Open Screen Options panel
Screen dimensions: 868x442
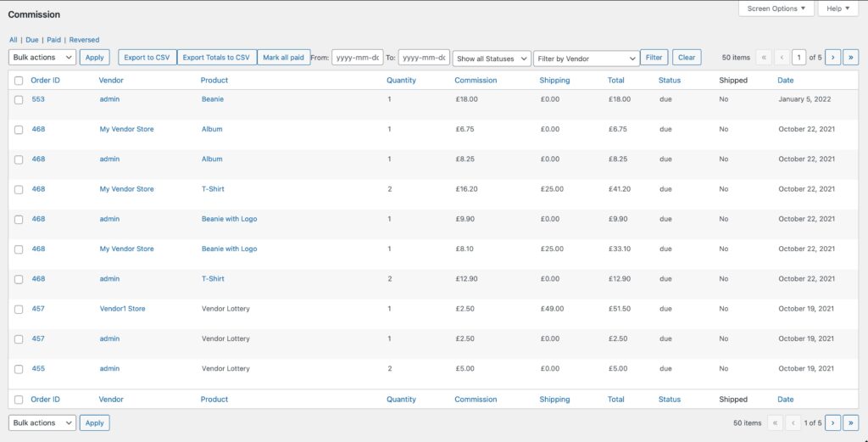(776, 8)
